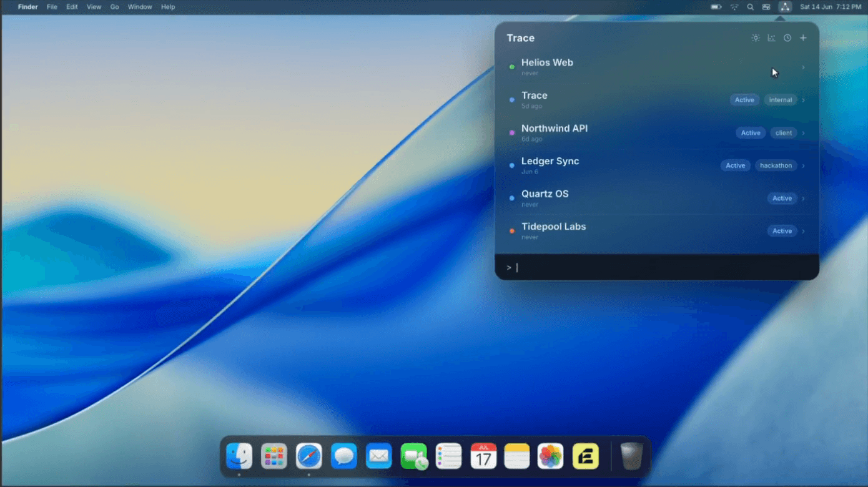Open Notes from the dock

click(x=517, y=456)
